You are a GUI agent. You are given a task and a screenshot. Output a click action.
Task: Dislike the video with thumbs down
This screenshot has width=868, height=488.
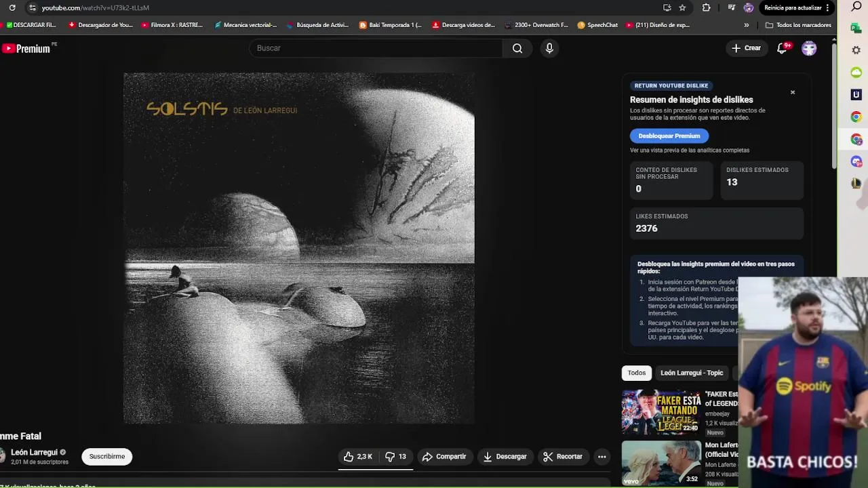pos(396,457)
